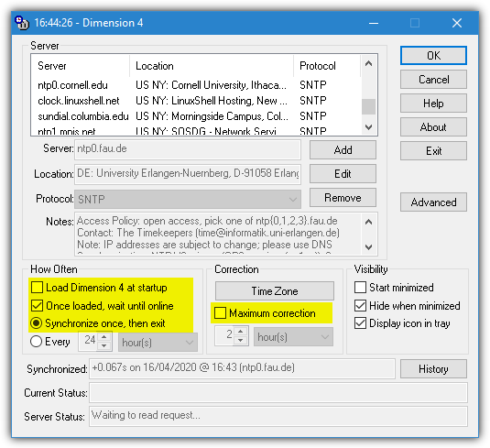Click the Notes scroll up arrow
This screenshot has height=448, width=490.
pyautogui.click(x=369, y=222)
